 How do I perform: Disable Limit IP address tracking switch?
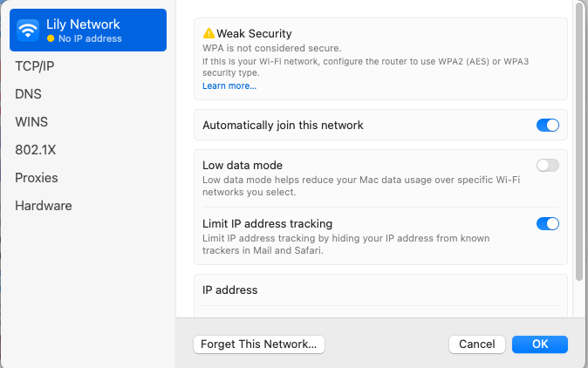(x=547, y=223)
